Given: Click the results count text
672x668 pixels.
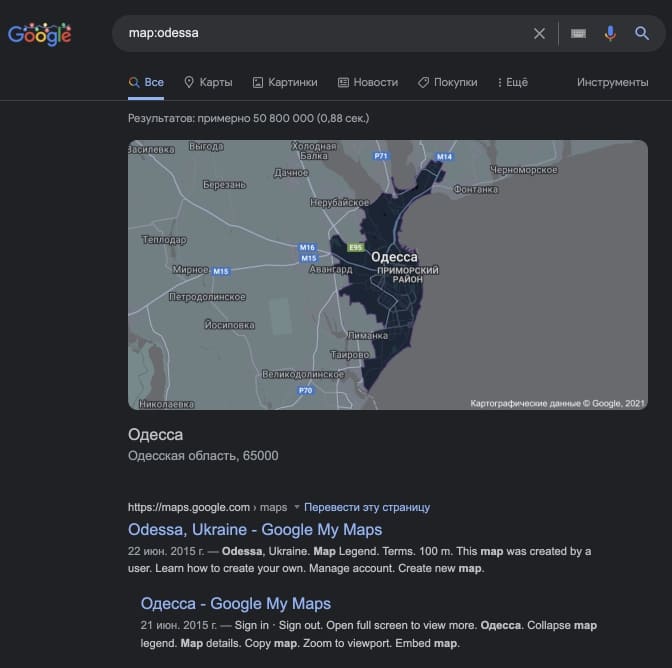Looking at the screenshot, I should (249, 118).
